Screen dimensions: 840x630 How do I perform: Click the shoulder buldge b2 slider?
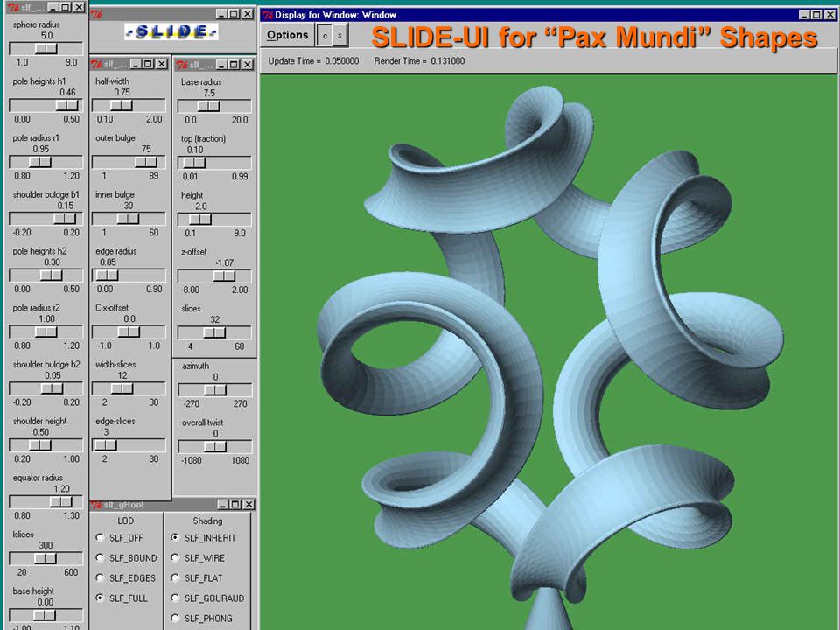click(x=46, y=388)
